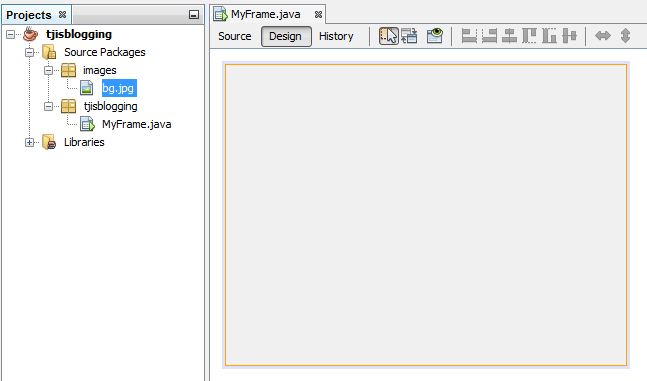Switch to Source view
The width and height of the screenshot is (647, 381).
(235, 36)
